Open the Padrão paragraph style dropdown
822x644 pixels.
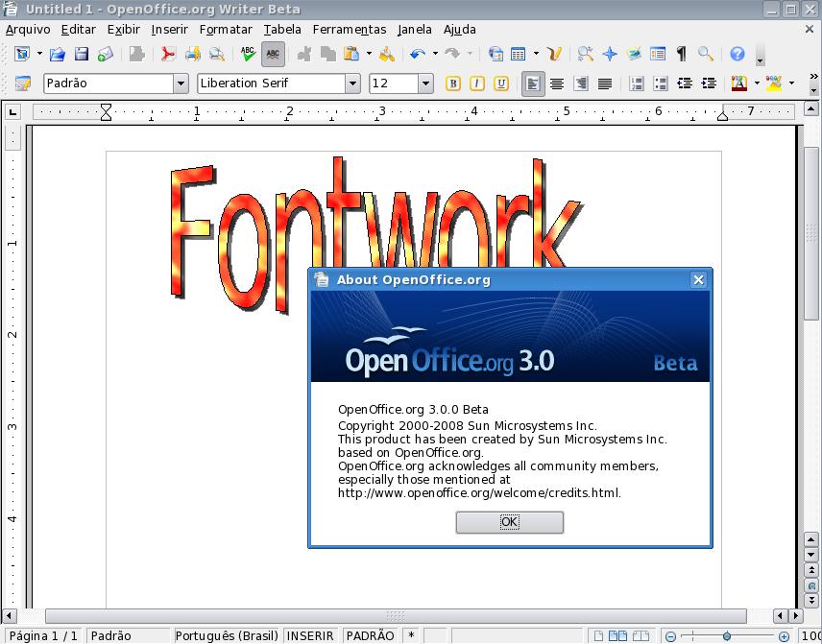pyautogui.click(x=181, y=83)
